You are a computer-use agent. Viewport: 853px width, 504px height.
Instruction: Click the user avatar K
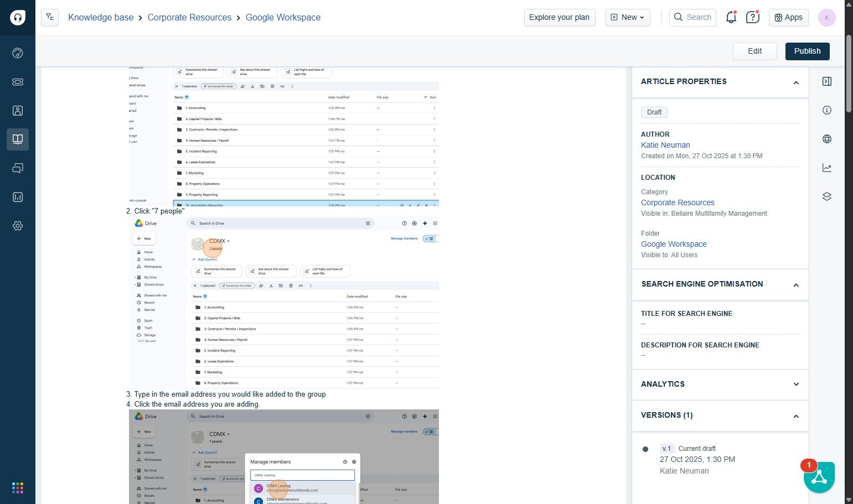tap(826, 18)
